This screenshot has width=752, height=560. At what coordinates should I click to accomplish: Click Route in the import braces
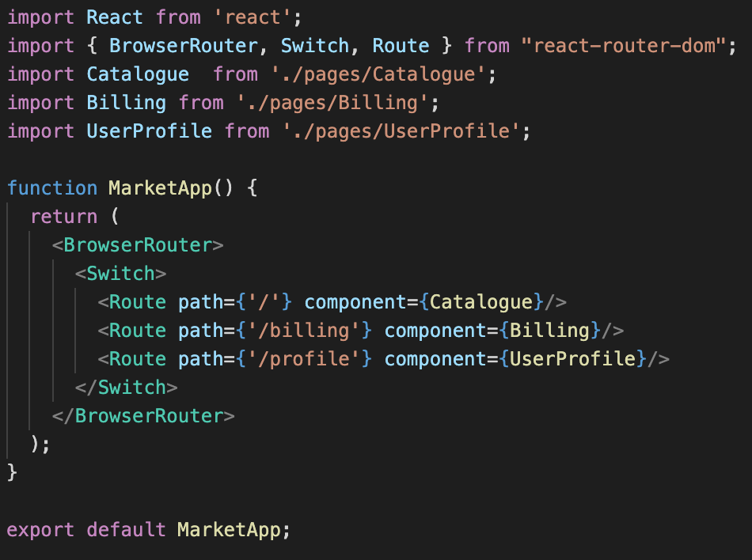pyautogui.click(x=401, y=46)
